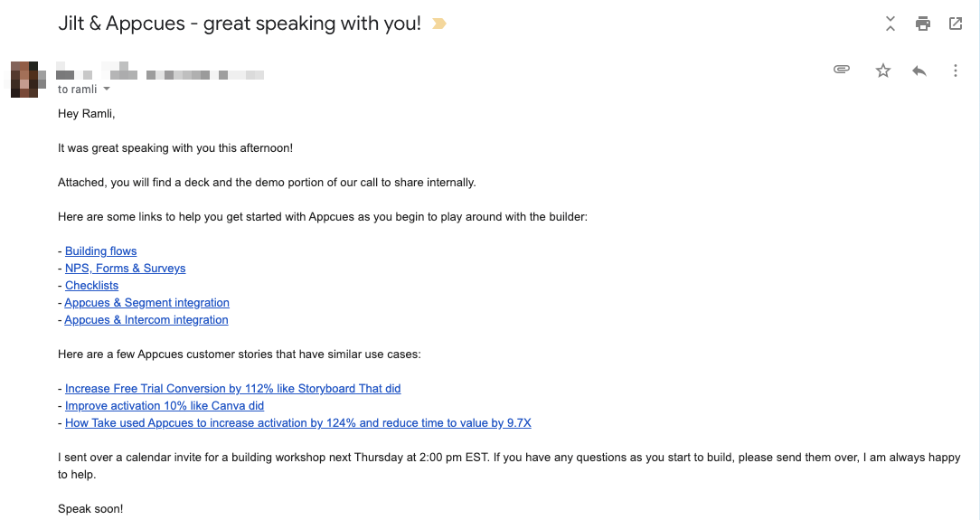This screenshot has width=980, height=520.
Task: Reply using the arrow icon
Action: [919, 71]
